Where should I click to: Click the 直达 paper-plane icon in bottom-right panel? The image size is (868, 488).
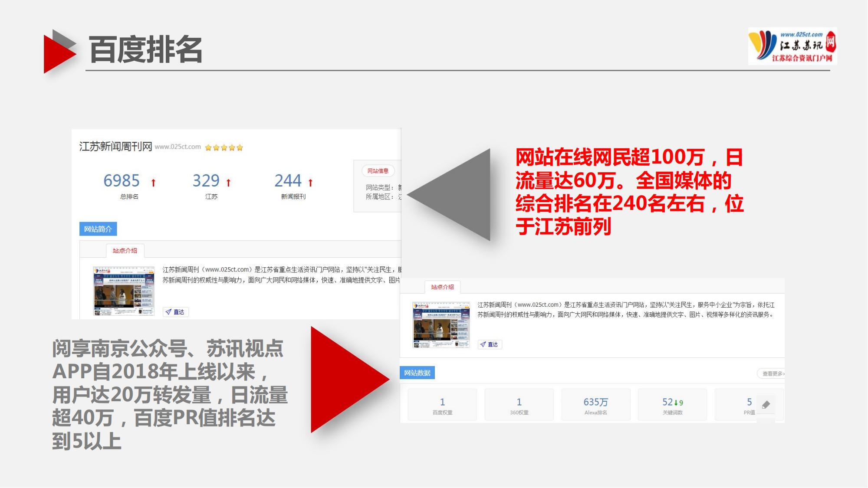(483, 344)
